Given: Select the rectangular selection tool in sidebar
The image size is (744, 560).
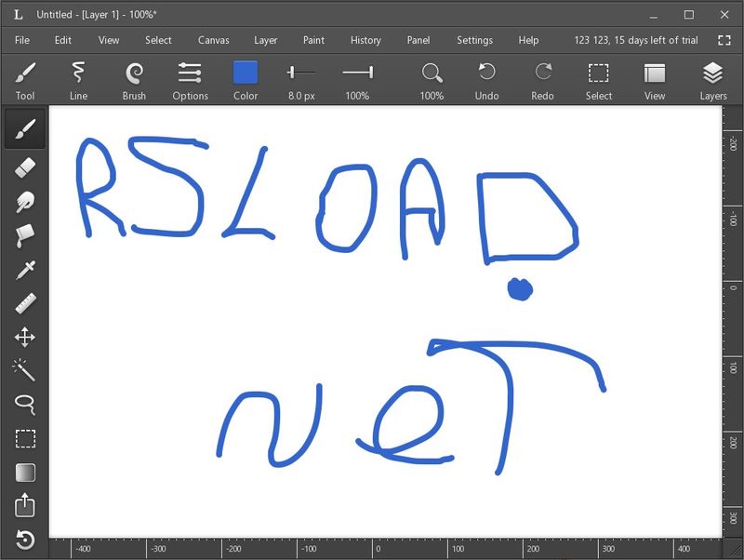Looking at the screenshot, I should (25, 438).
